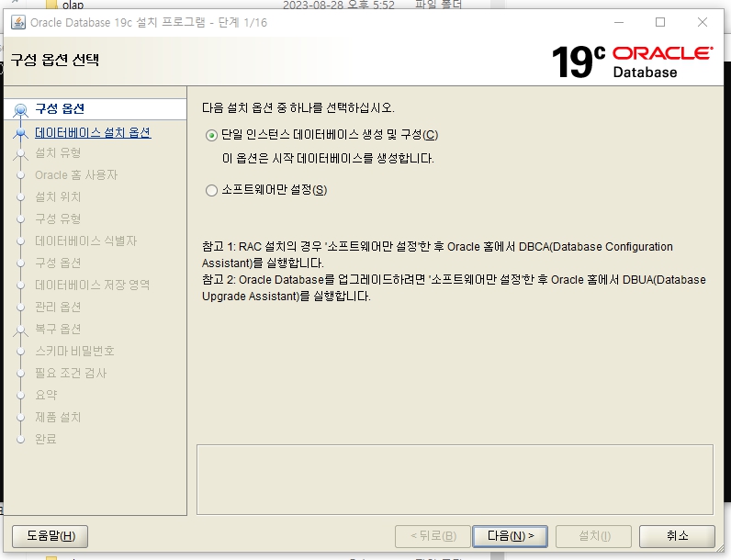Open the '데이터베이스 설치 옵션' step link
Screen dimensions: 731x560
93,133
